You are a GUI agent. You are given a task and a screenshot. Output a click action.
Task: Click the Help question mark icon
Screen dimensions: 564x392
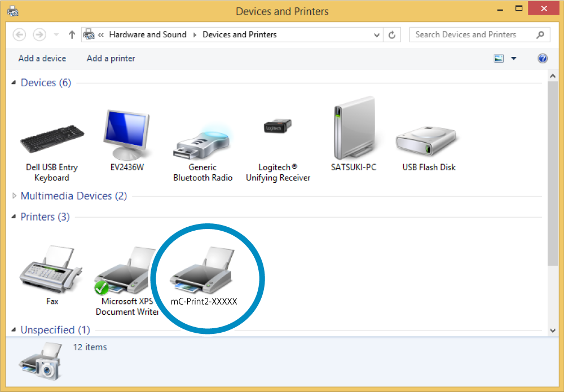[x=543, y=58]
